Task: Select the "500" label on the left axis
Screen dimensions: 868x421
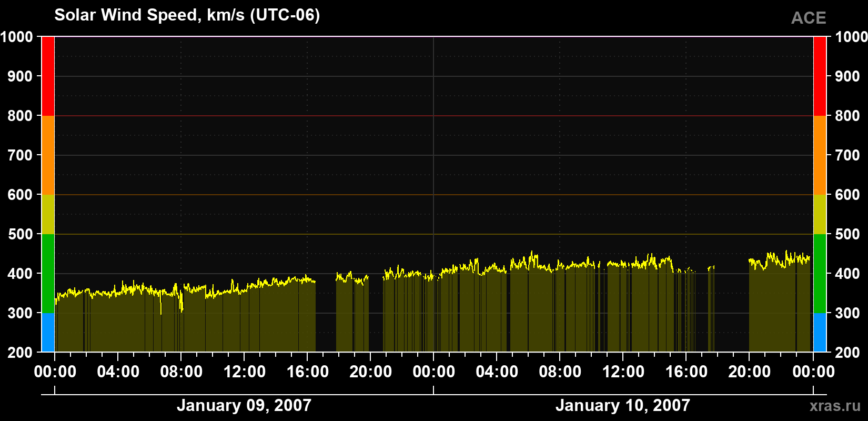Action: [x=21, y=234]
